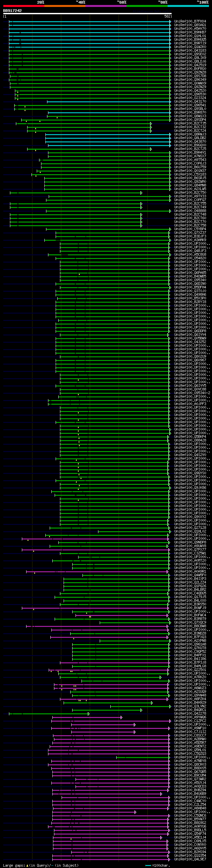Screen dimensions: 212x868
Task: Open UniRef100_Q1HL02 hit label
Action: (x=190, y=532)
